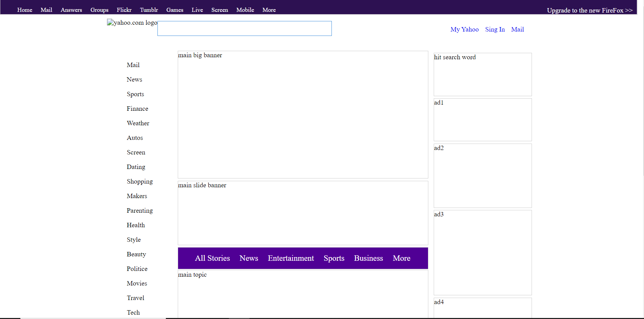The height and width of the screenshot is (319, 644).
Task: Click the main big banner box
Action: [x=303, y=115]
